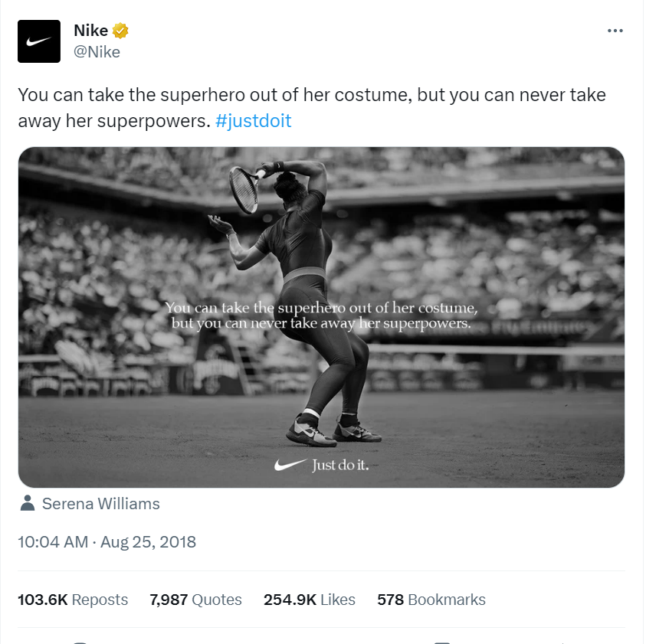Click the gold verified badge next to Nike
Viewport: 646px width, 644px height.
tap(120, 30)
